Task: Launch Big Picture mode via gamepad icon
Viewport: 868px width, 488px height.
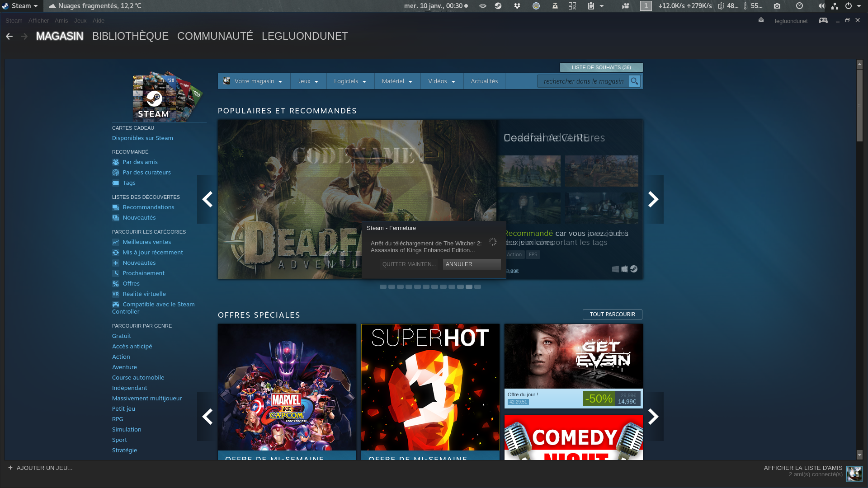Action: pos(823,20)
